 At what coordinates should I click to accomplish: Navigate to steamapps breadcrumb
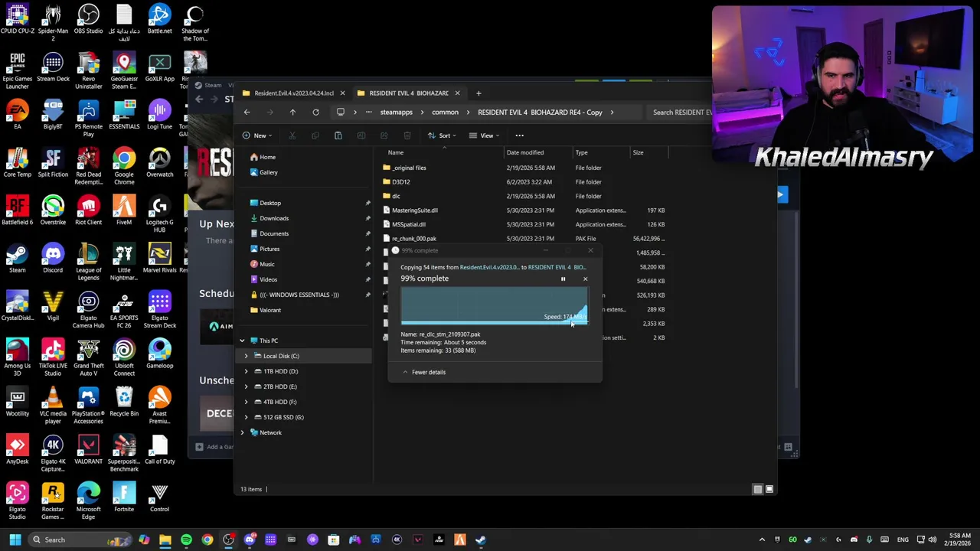click(x=397, y=112)
